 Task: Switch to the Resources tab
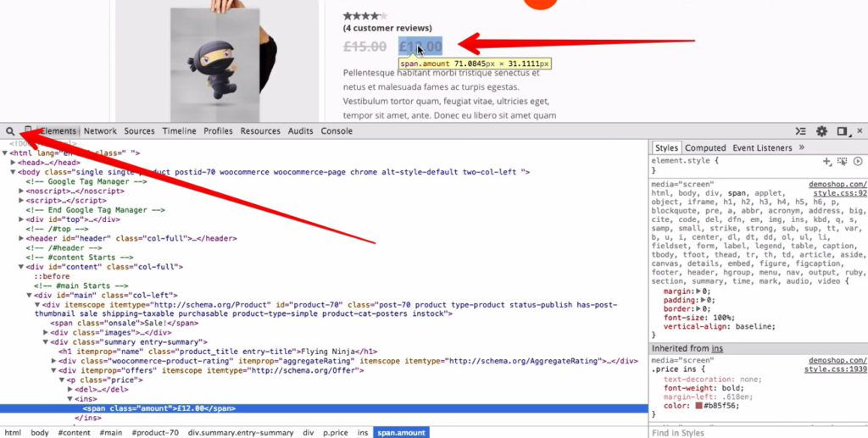pyautogui.click(x=260, y=131)
